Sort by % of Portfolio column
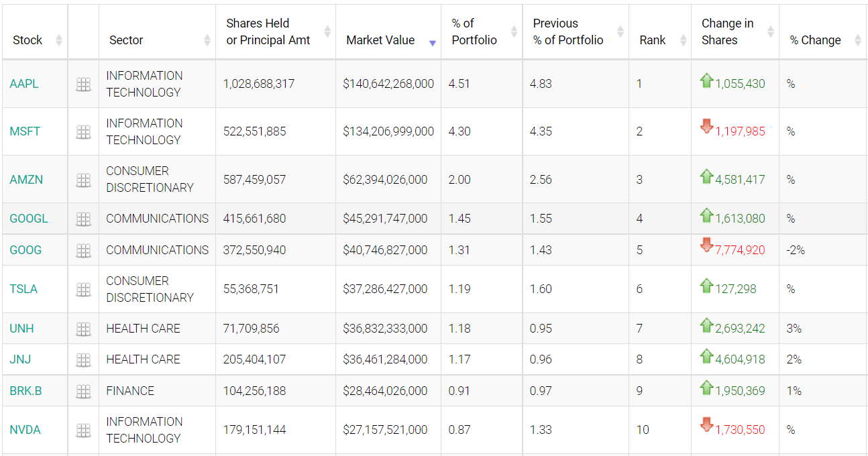The width and height of the screenshot is (868, 456). coord(514,32)
